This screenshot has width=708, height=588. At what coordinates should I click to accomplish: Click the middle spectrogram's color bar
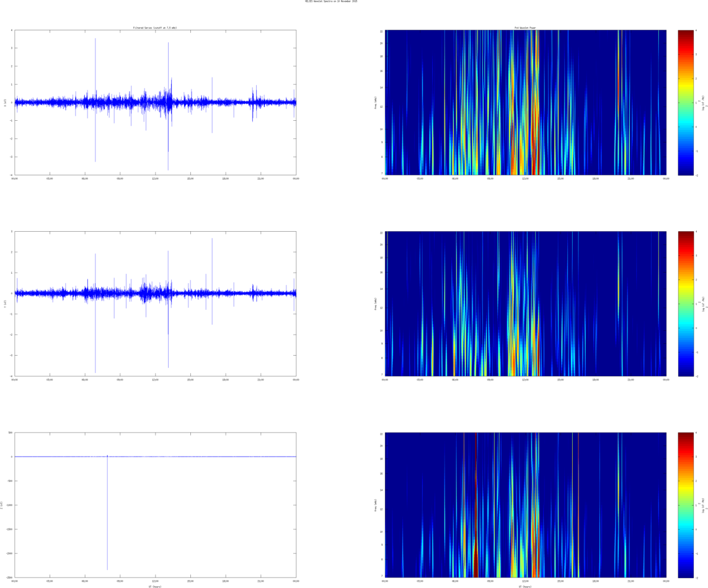pos(686,304)
